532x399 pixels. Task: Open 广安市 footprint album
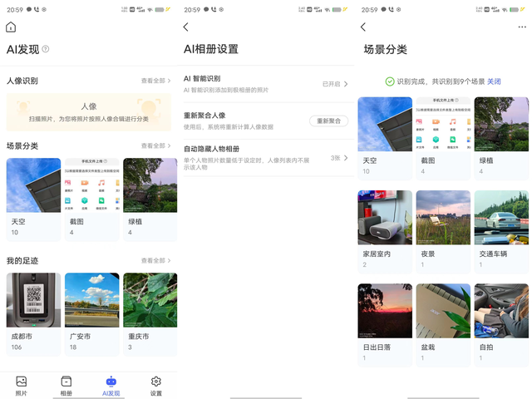tap(92, 314)
